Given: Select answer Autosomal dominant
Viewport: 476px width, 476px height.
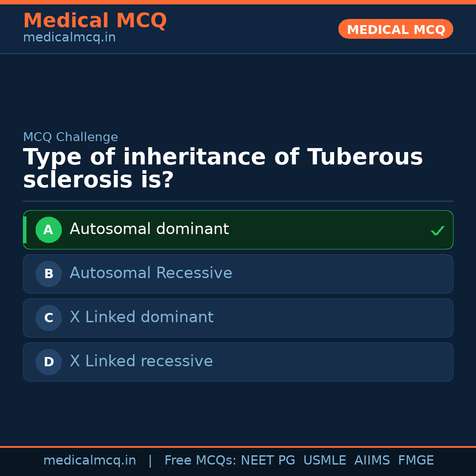Looking at the screenshot, I should [149, 229].
